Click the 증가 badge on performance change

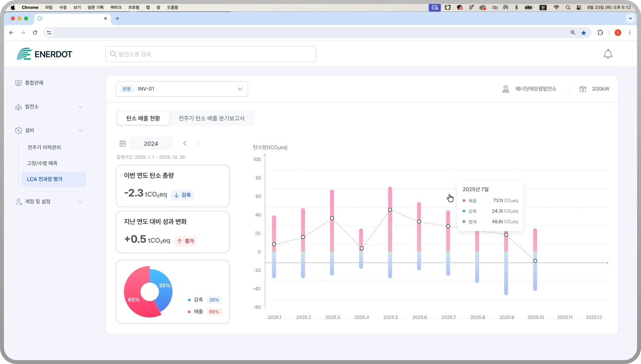(186, 241)
